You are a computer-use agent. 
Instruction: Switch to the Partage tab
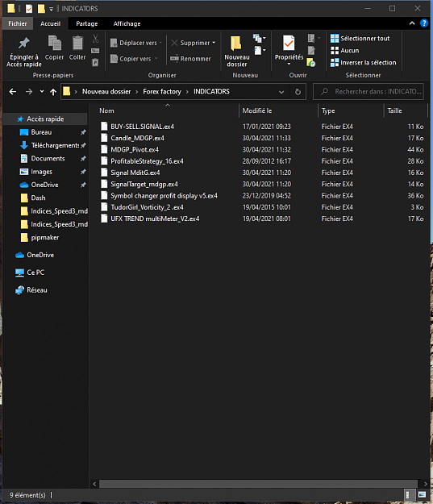87,23
